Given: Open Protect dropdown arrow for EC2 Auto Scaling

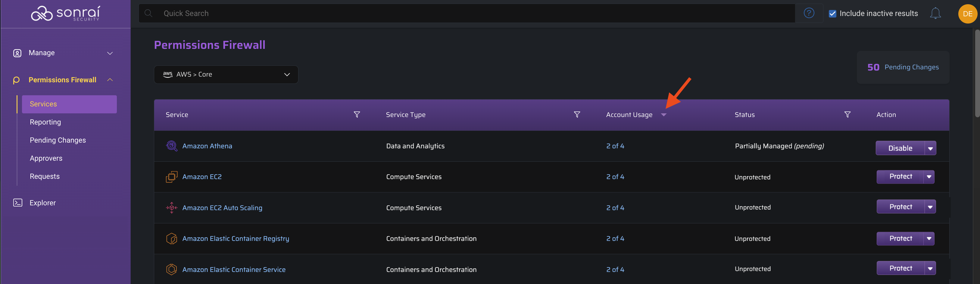Looking at the screenshot, I should point(930,207).
